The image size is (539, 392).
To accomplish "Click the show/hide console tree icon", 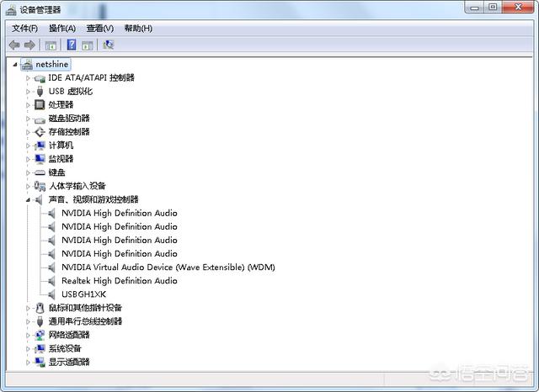I will pyautogui.click(x=51, y=45).
